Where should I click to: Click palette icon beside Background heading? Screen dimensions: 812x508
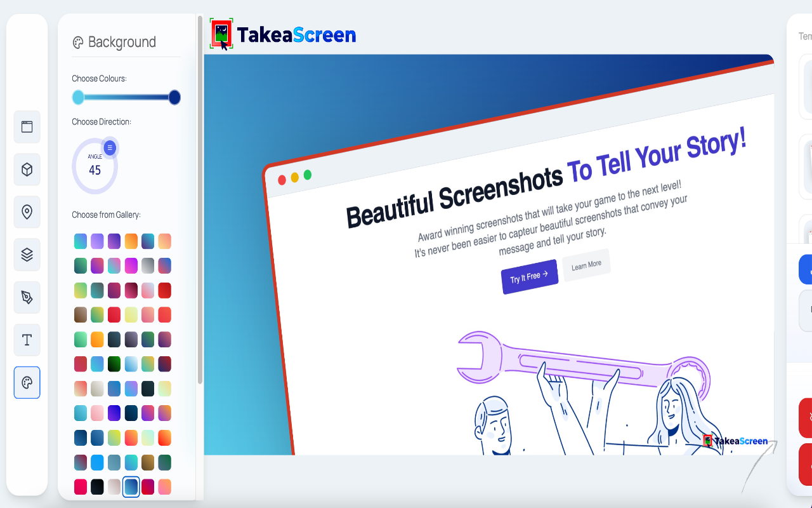click(78, 43)
